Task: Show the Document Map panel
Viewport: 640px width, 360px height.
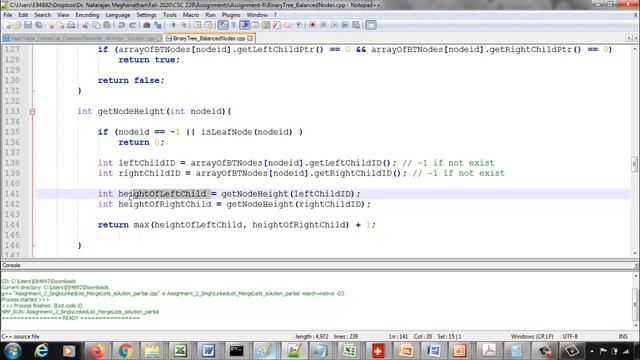Action: [266, 25]
